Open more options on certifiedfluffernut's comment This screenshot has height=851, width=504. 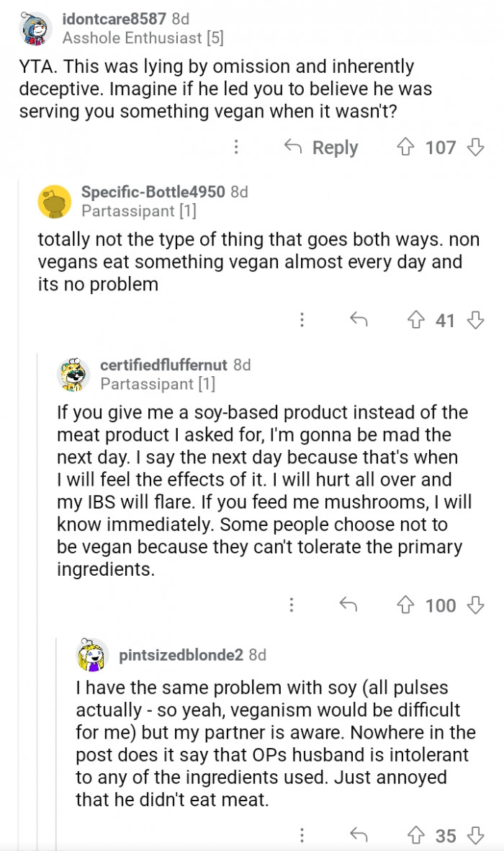point(292,605)
